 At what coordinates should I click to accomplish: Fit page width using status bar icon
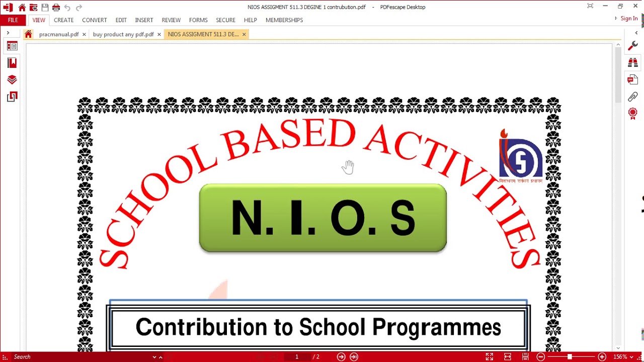tap(508, 357)
